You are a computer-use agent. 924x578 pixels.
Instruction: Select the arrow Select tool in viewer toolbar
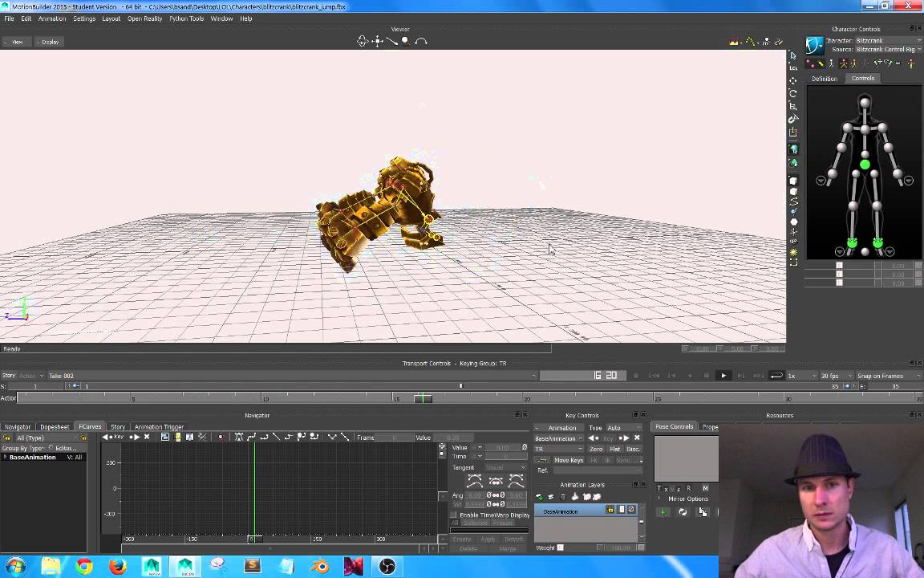pyautogui.click(x=793, y=55)
